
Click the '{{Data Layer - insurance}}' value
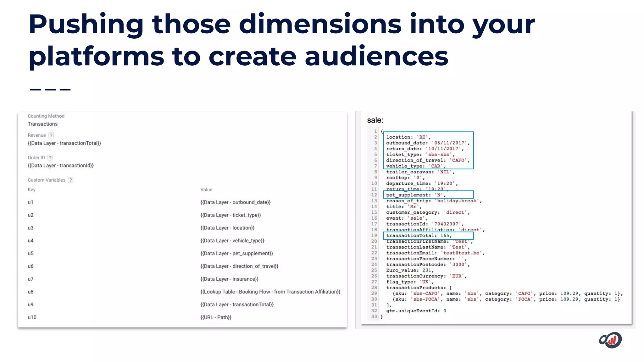[x=230, y=279]
